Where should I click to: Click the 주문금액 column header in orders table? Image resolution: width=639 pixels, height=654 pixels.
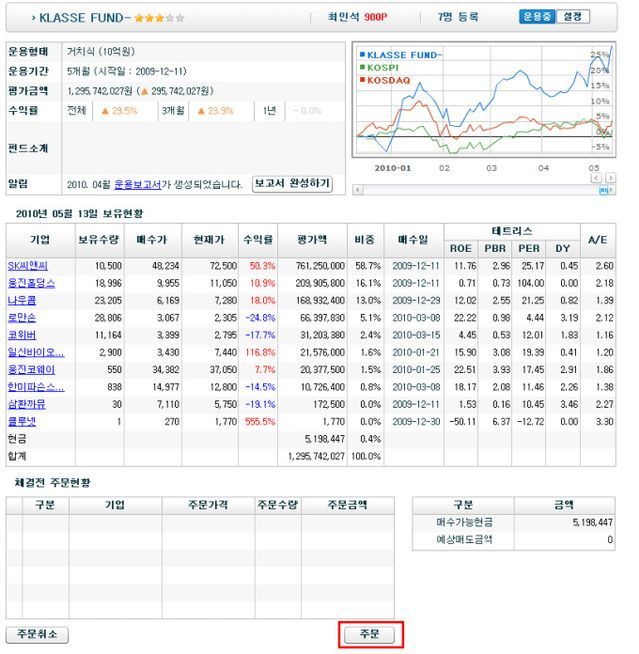[x=347, y=505]
